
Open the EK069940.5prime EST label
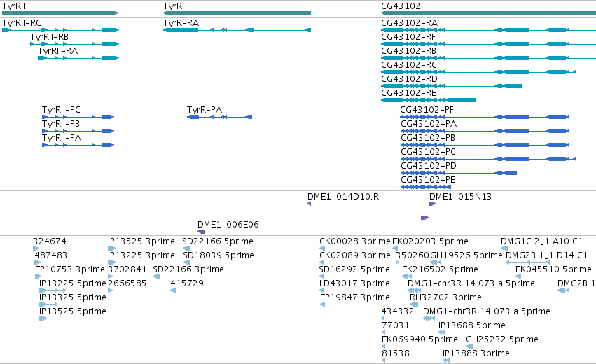click(x=420, y=339)
